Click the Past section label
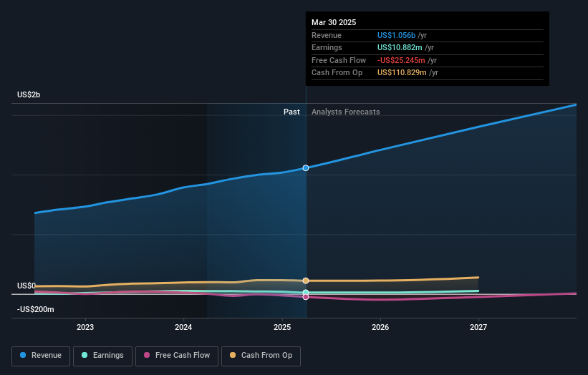The image size is (588, 375). [291, 112]
